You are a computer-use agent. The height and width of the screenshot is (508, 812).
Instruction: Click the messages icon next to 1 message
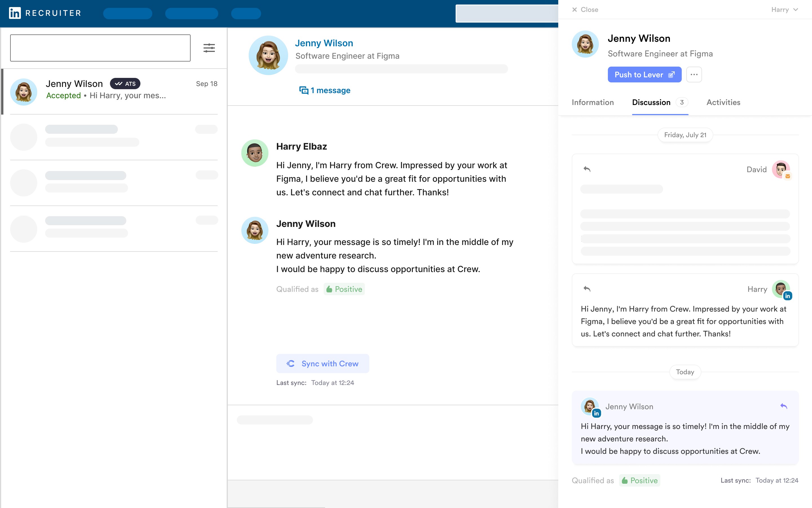pos(304,90)
